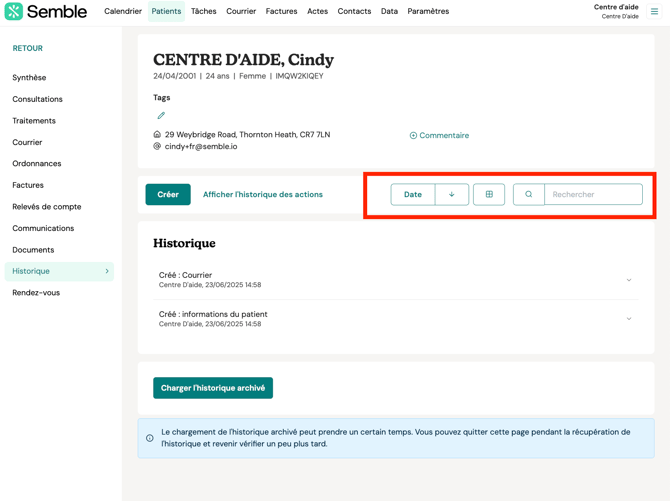
Task: Click RETOUR to go back
Action: point(28,48)
